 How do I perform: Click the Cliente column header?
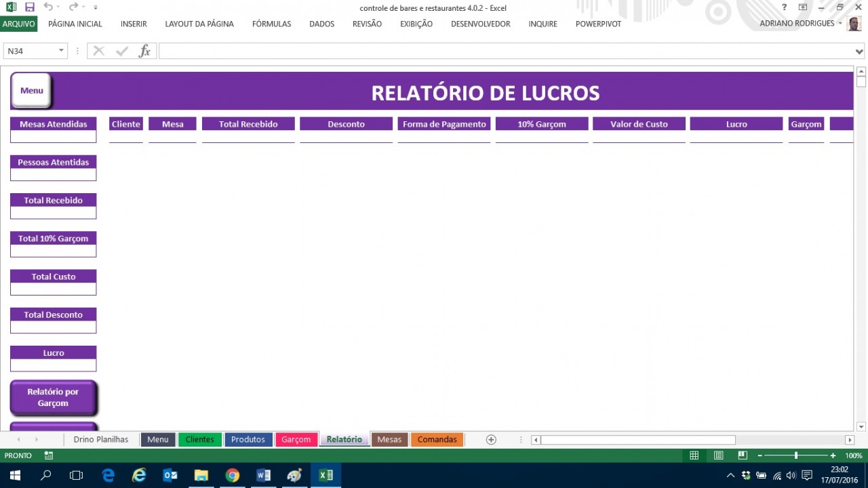126,124
